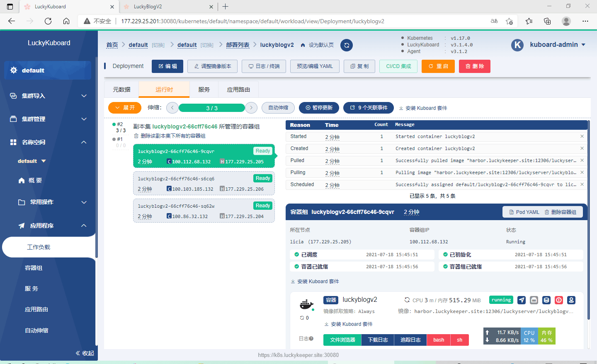Select pod luckyblogv2-66cff76c46-s6cq6 card
This screenshot has height=364, width=597.
tap(204, 184)
